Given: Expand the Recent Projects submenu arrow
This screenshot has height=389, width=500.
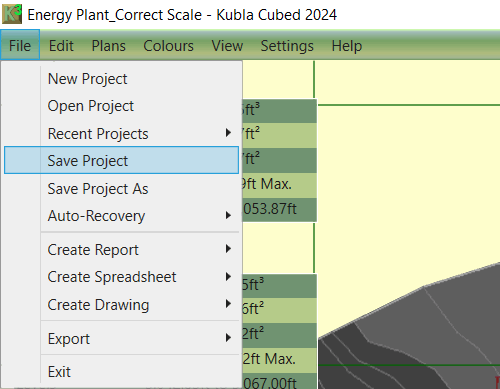Looking at the screenshot, I should tap(228, 133).
